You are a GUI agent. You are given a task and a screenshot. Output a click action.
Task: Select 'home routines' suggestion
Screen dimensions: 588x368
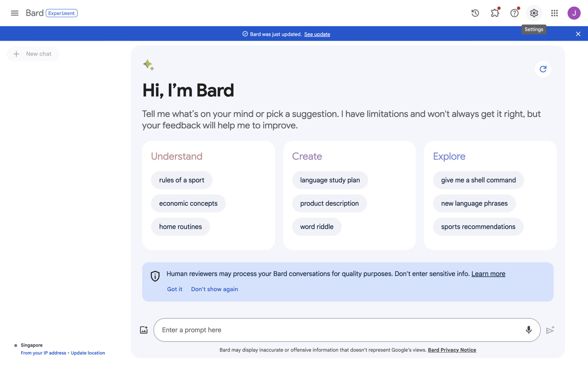point(180,227)
